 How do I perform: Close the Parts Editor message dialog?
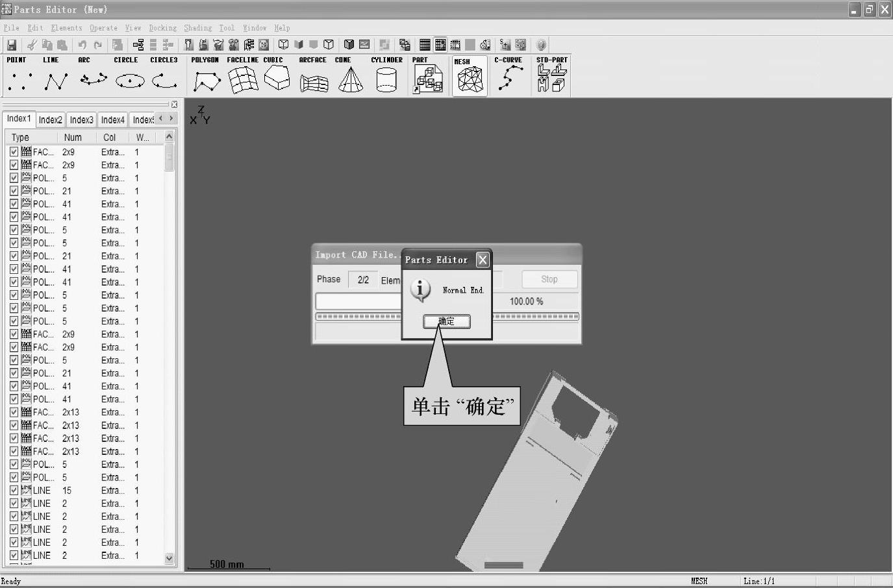point(483,260)
